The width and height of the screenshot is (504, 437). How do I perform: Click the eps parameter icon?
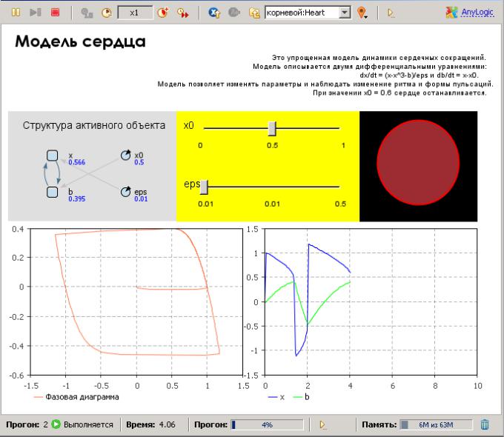point(125,192)
